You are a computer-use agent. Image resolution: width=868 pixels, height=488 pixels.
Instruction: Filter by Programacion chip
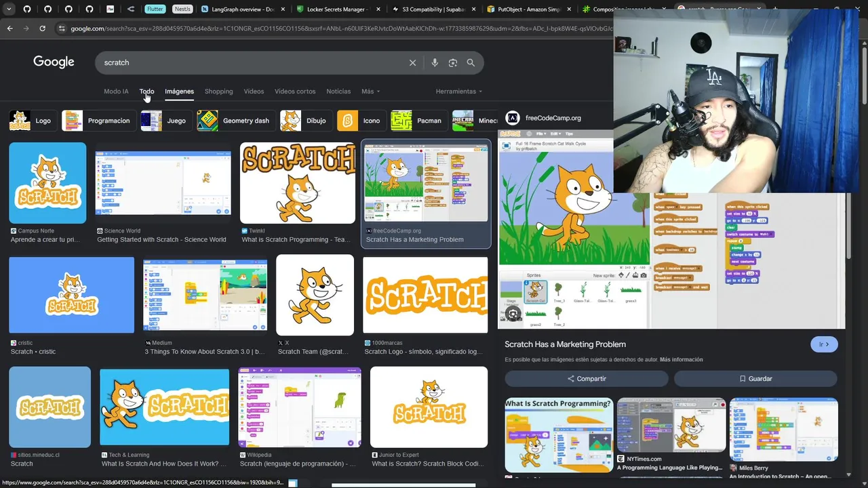click(98, 121)
